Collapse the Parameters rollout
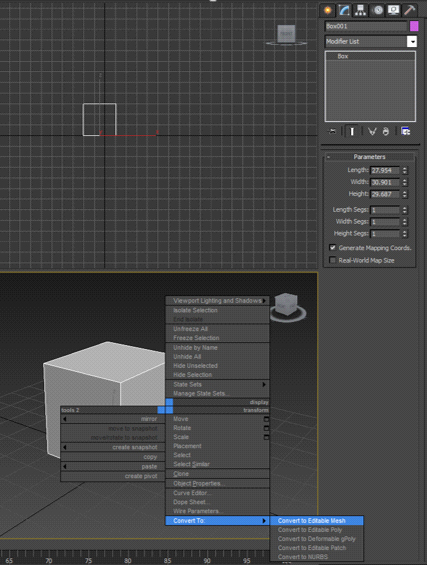This screenshot has width=427, height=565. point(369,157)
